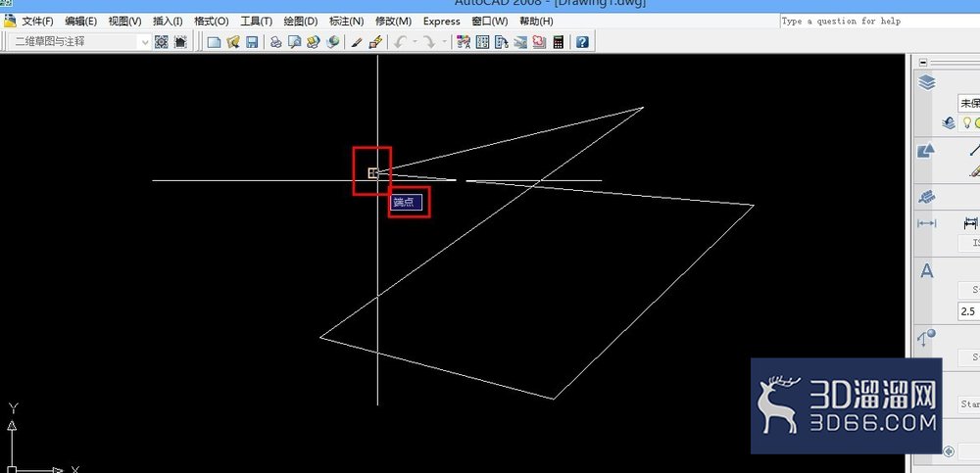Image resolution: width=980 pixels, height=473 pixels.
Task: Open the QuickCalc calculator icon
Action: tap(559, 42)
